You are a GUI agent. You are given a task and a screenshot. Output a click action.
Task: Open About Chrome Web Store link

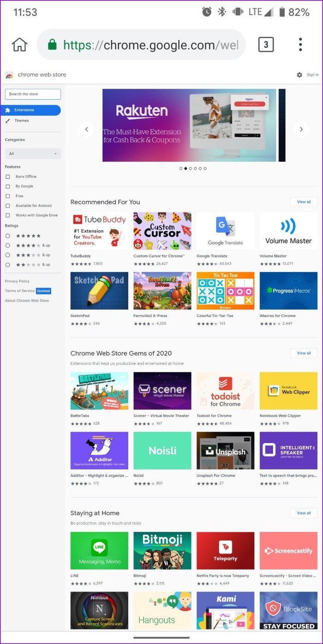point(27,301)
